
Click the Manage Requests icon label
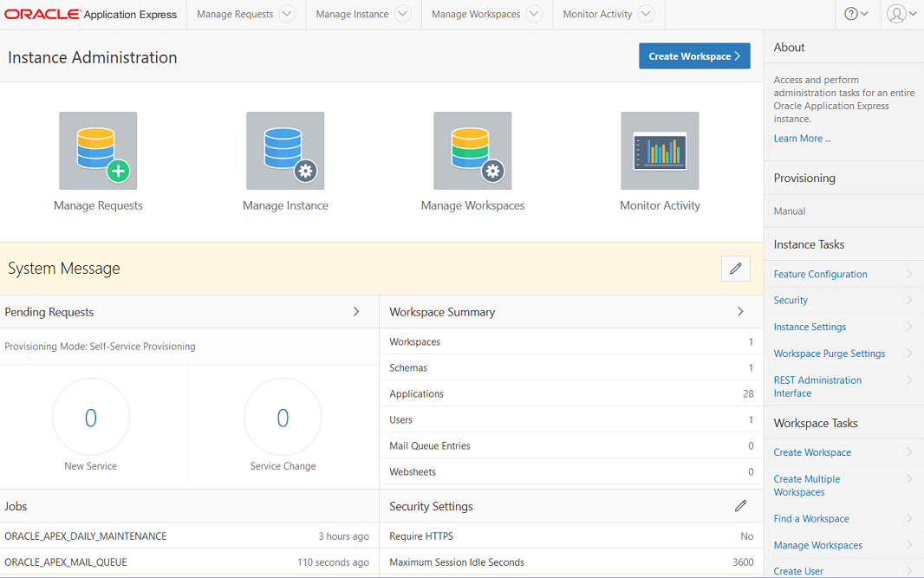point(98,205)
